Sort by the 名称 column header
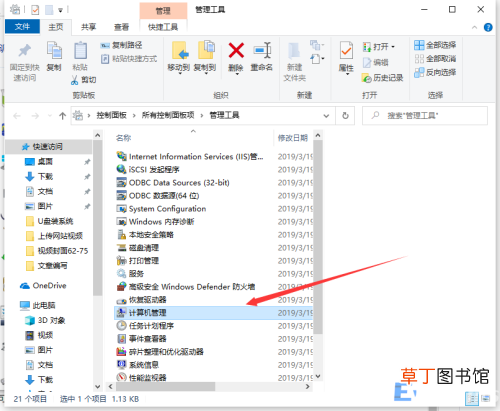This screenshot has height=411, width=500. [123, 138]
